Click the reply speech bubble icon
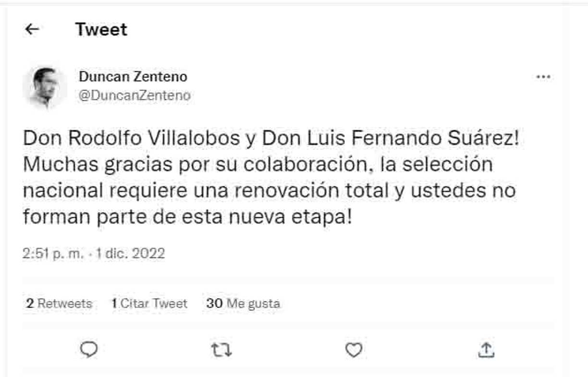The image size is (588, 377). click(88, 350)
